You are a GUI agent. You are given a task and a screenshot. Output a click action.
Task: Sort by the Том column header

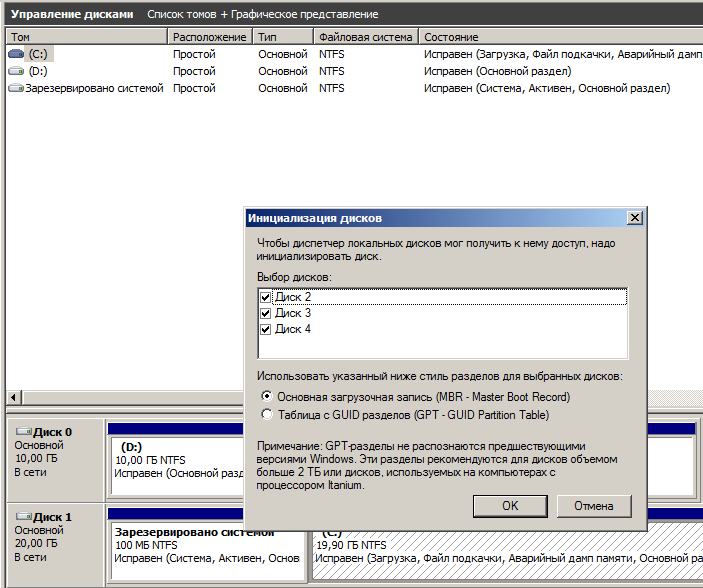pyautogui.click(x=85, y=37)
